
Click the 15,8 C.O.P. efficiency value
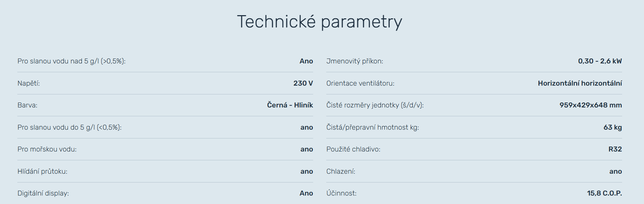[604, 193]
